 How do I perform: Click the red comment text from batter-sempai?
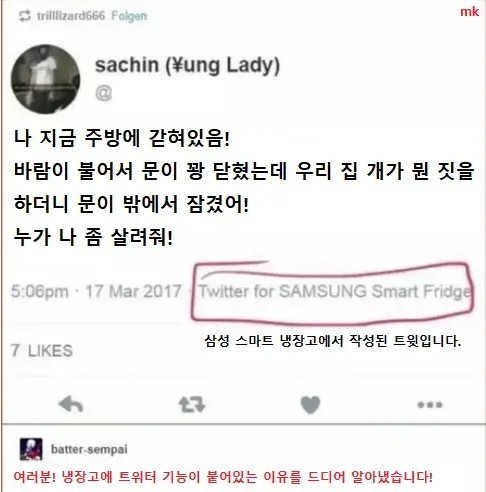click(223, 477)
